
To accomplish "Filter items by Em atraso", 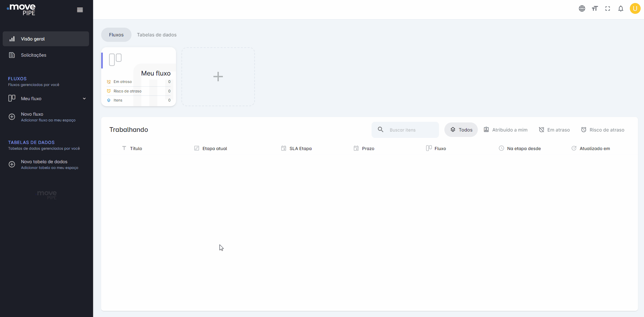I will (554, 129).
